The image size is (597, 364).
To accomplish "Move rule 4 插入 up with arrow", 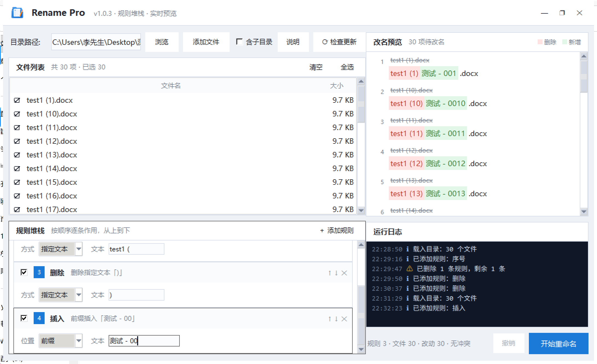I will coord(330,319).
